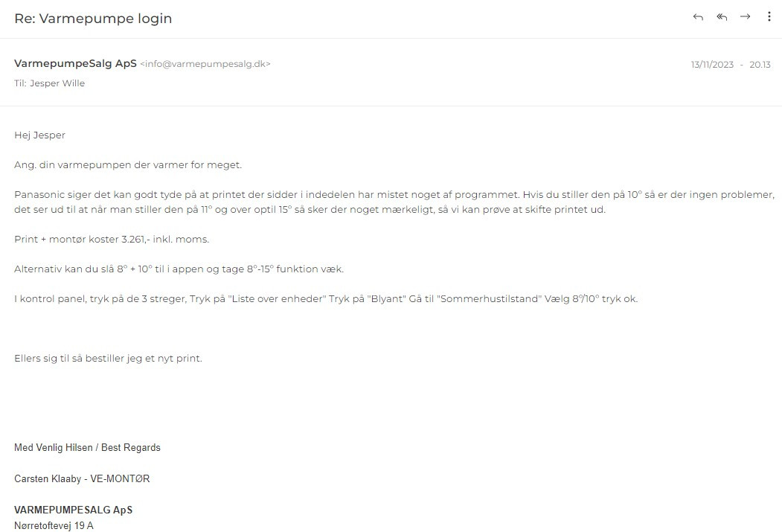Click the "Print + montør koster 3.261,-" line
782x532 pixels.
click(112, 240)
